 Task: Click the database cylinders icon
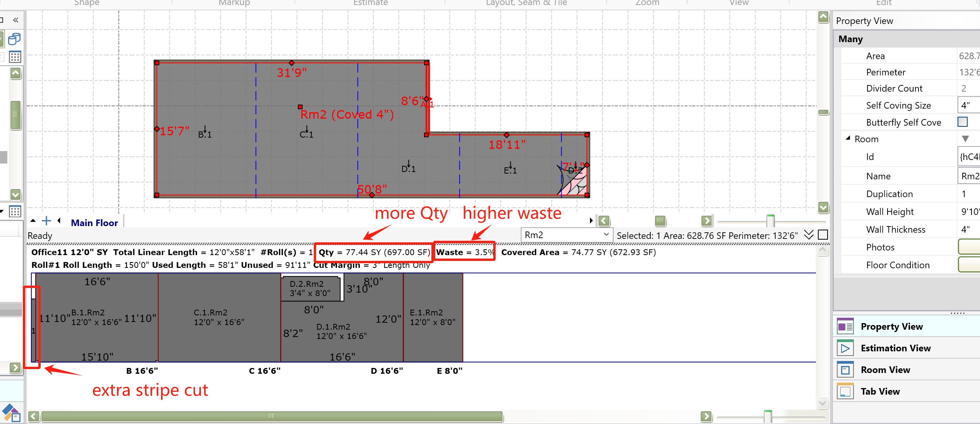(14, 39)
